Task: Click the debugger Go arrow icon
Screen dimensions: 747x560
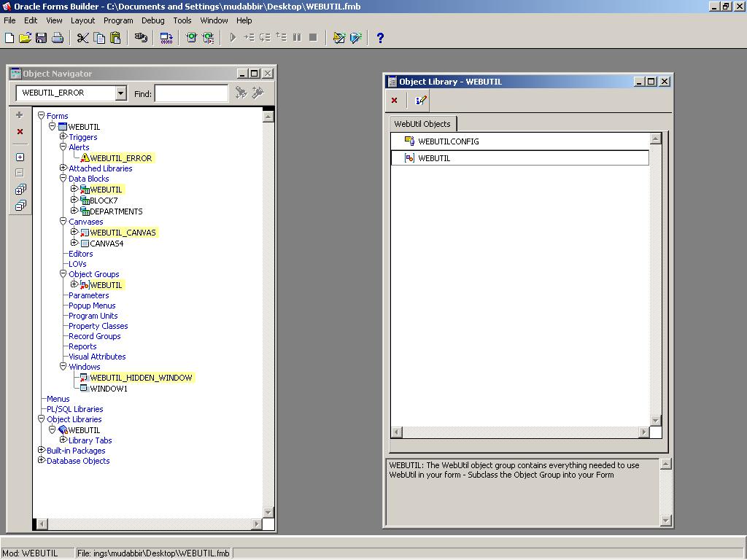Action: 233,38
